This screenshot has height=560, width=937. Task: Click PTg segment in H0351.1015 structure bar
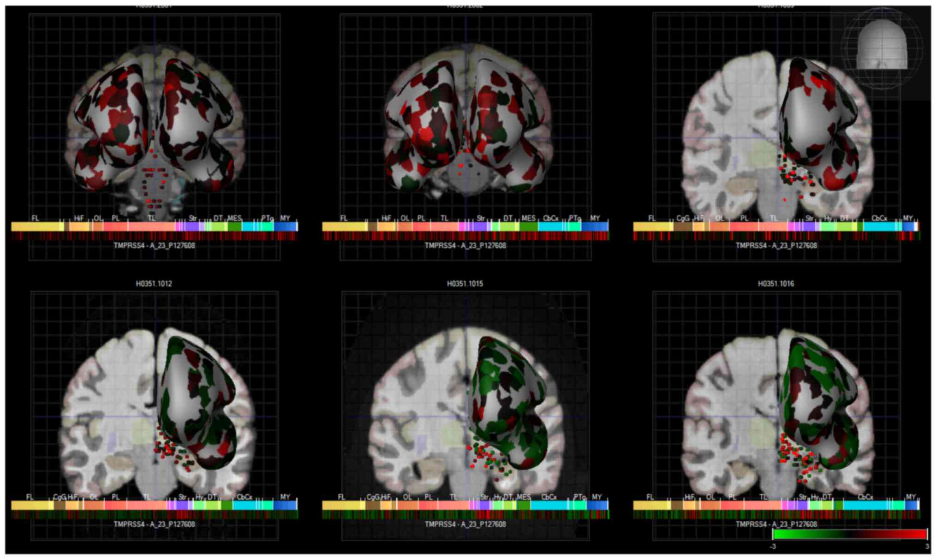579,505
